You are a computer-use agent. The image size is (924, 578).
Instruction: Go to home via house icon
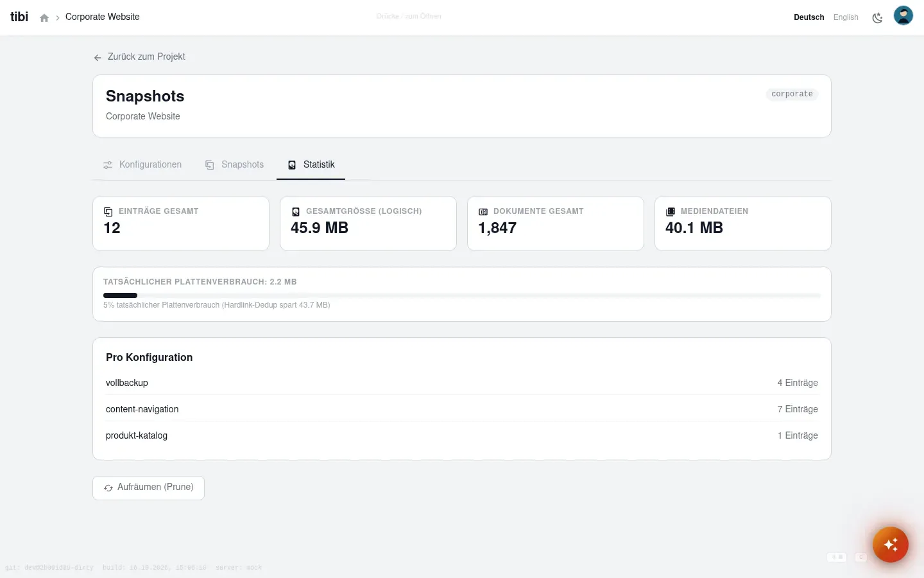pyautogui.click(x=44, y=18)
